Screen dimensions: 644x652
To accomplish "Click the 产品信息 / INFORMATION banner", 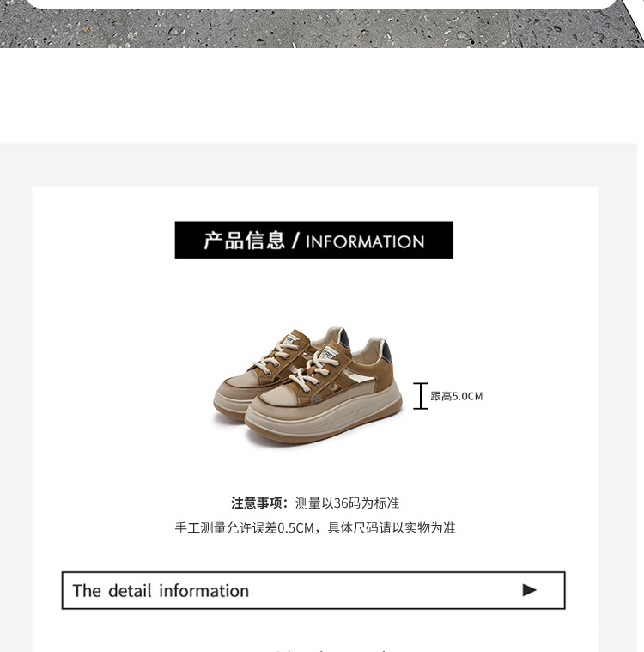I will click(314, 241).
